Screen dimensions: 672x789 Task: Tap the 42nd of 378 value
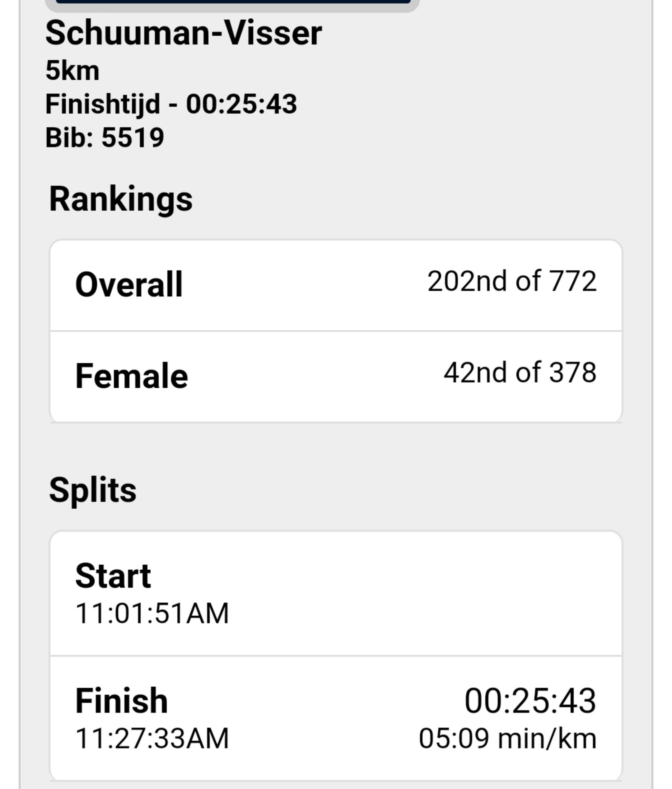[520, 373]
